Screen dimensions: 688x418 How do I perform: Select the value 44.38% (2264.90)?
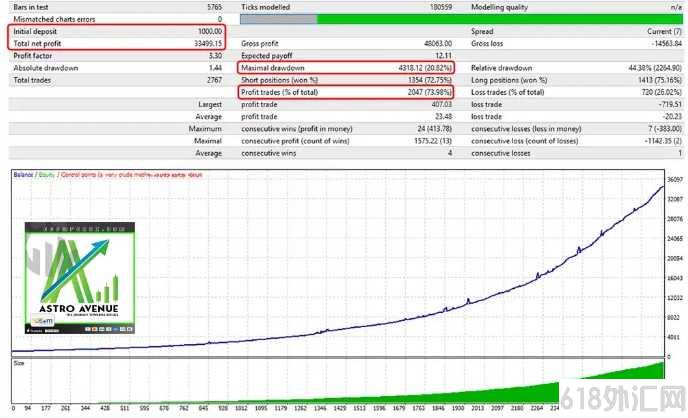(x=655, y=68)
